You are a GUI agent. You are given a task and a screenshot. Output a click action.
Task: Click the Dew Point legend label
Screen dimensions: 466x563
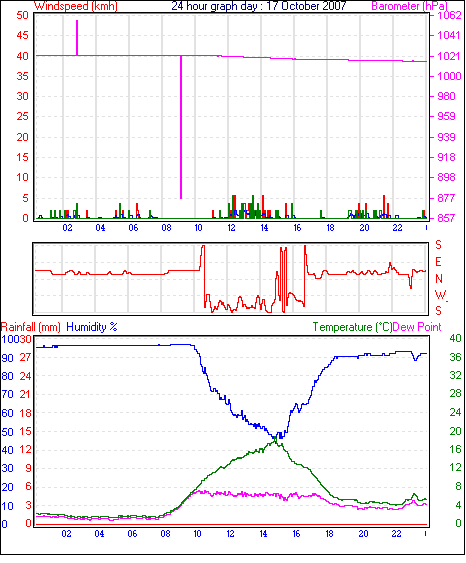417,327
